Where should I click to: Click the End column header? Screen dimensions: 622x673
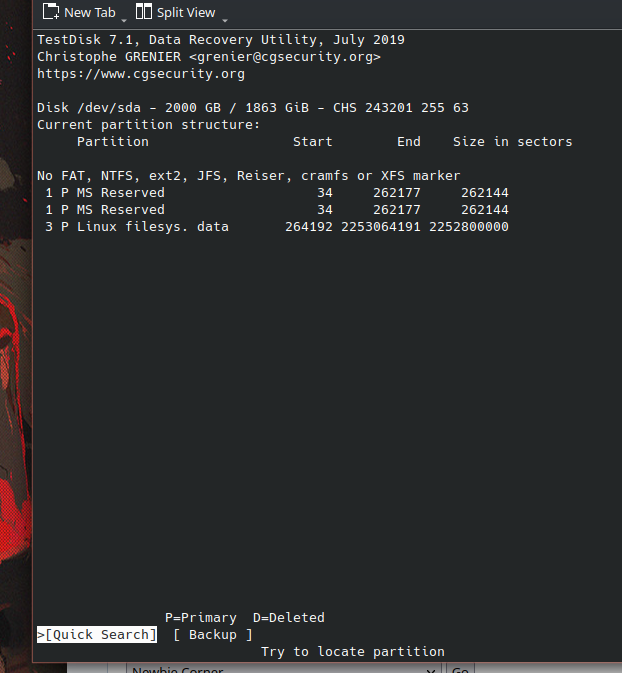pos(408,141)
